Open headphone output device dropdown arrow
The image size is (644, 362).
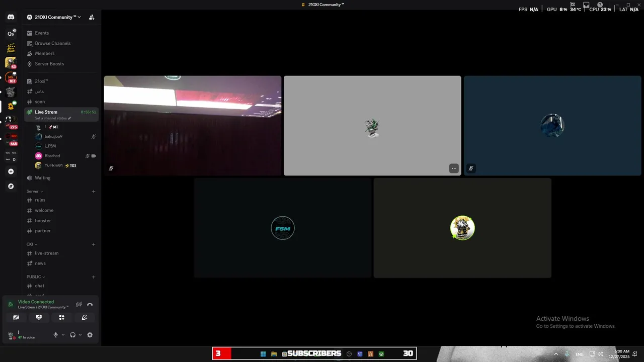tap(80, 335)
